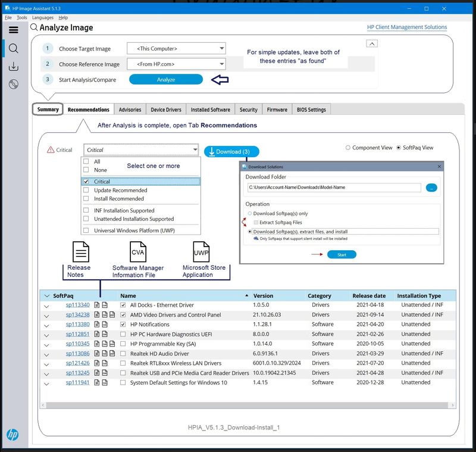Open the CVA file icon for sp112851

[x=105, y=334]
